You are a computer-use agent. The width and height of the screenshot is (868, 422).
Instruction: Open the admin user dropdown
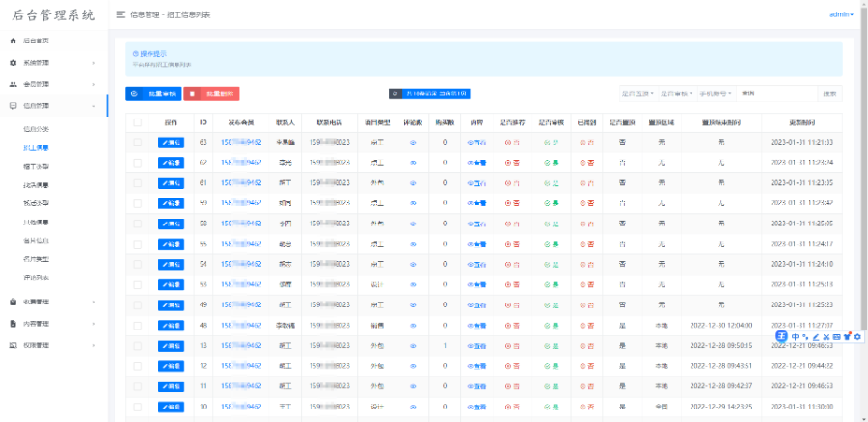(840, 14)
